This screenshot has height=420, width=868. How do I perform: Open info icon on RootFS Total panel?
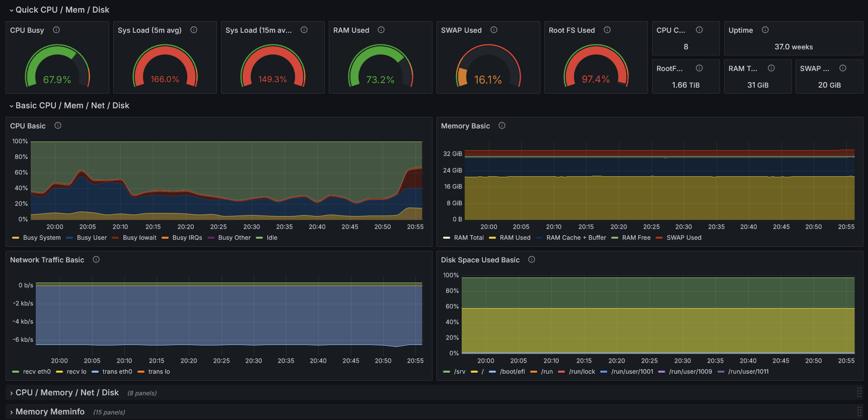[x=699, y=68]
